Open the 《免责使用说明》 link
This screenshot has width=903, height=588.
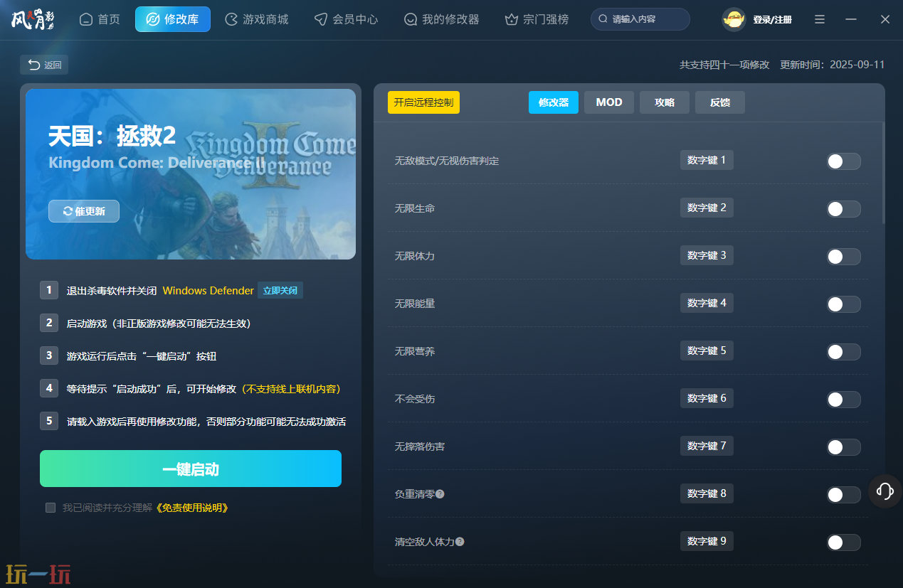click(x=191, y=508)
